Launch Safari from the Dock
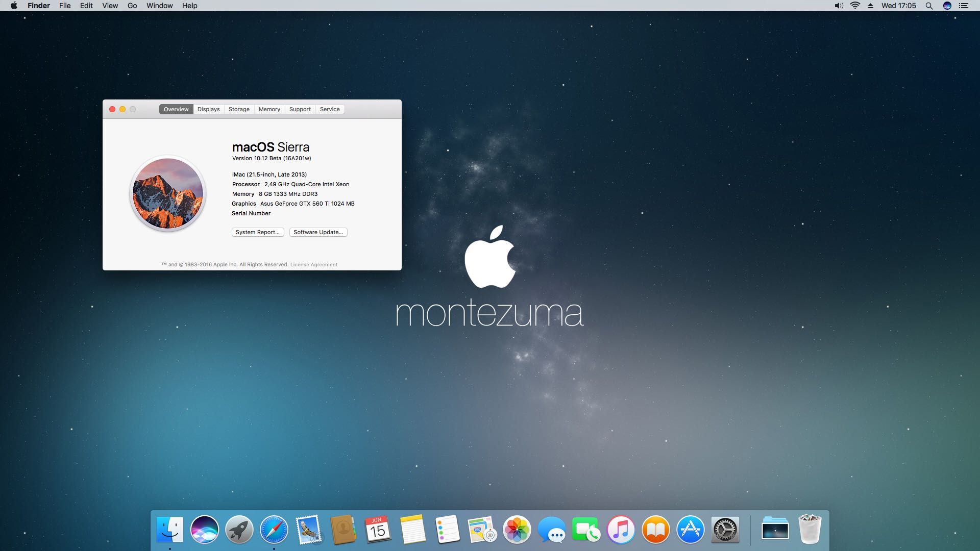 click(274, 529)
